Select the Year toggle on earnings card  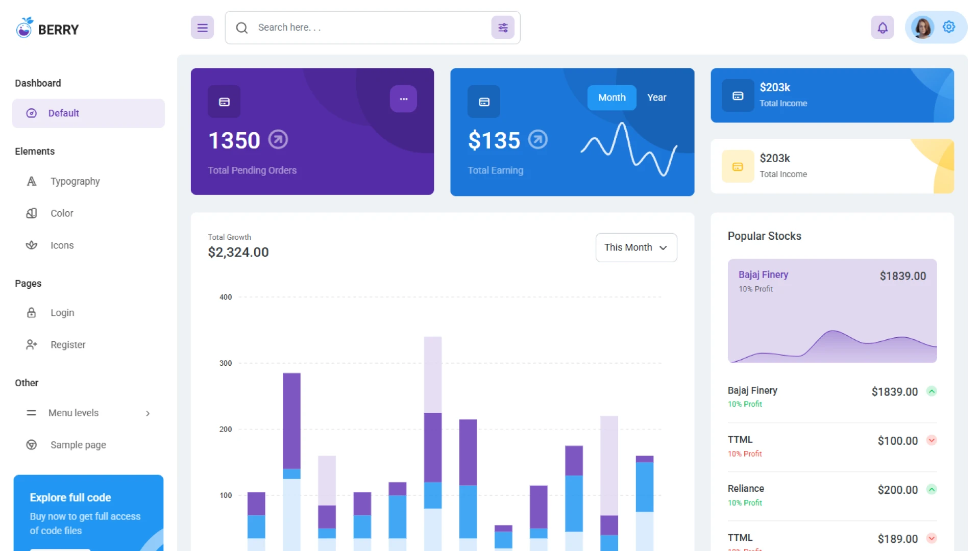click(656, 97)
